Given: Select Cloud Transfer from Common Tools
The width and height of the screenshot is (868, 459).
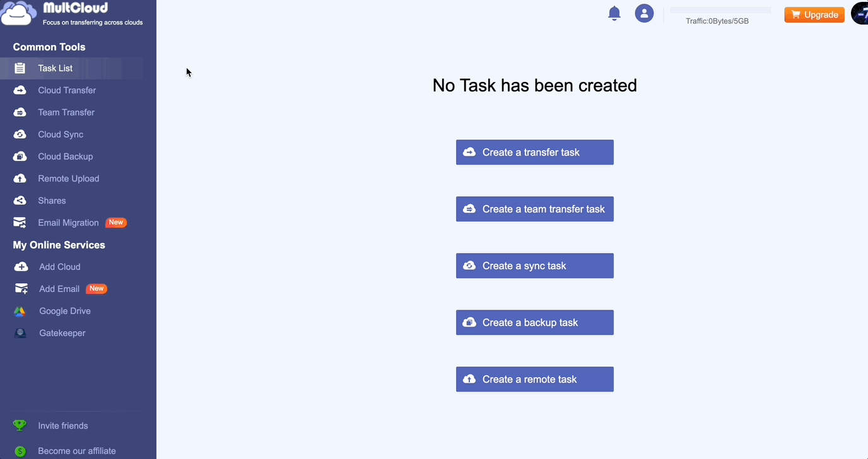Looking at the screenshot, I should [x=67, y=90].
